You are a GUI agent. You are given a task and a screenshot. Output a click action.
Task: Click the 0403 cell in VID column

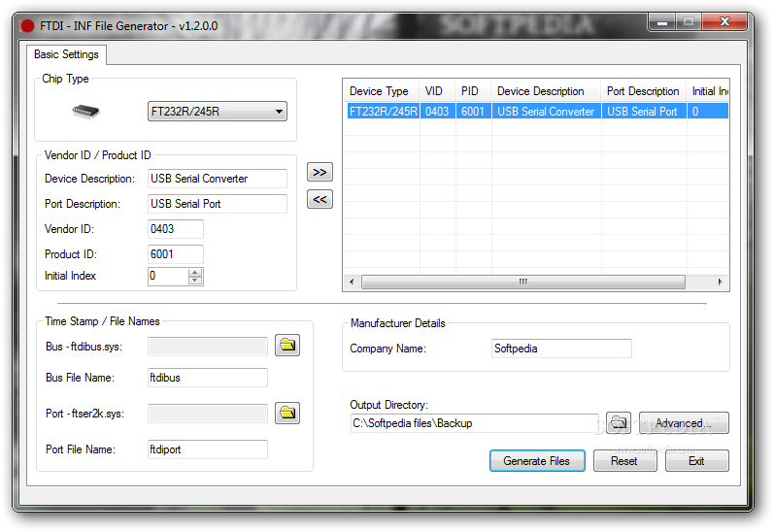coord(437,112)
